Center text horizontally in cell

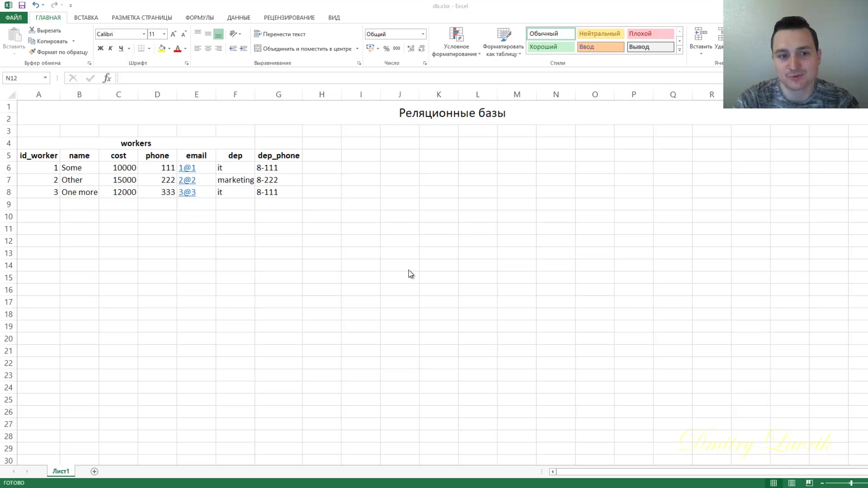click(x=208, y=48)
